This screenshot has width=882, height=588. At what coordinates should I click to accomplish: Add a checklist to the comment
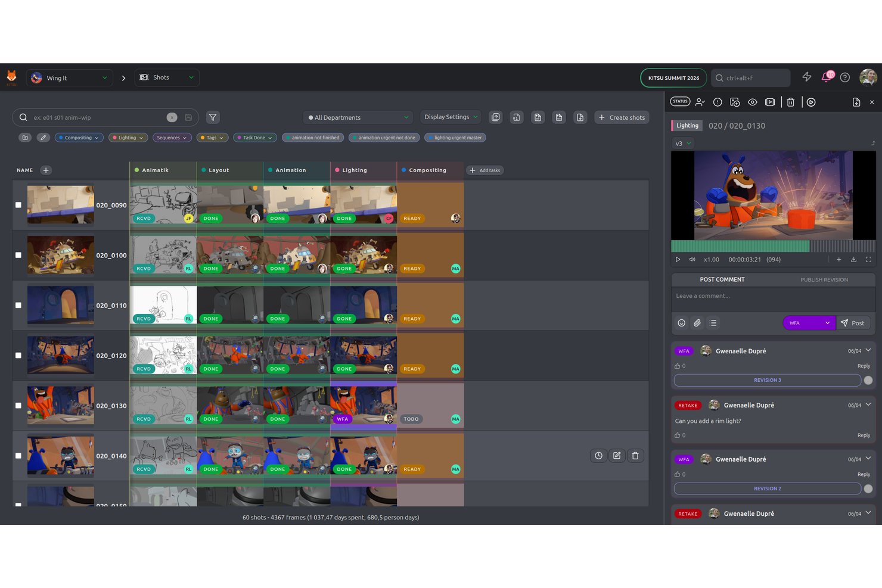pyautogui.click(x=713, y=323)
